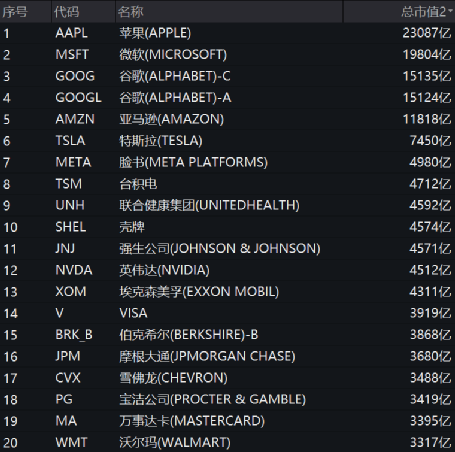
Task: Select BRK_B 伯克希尔 row
Action: 227,335
